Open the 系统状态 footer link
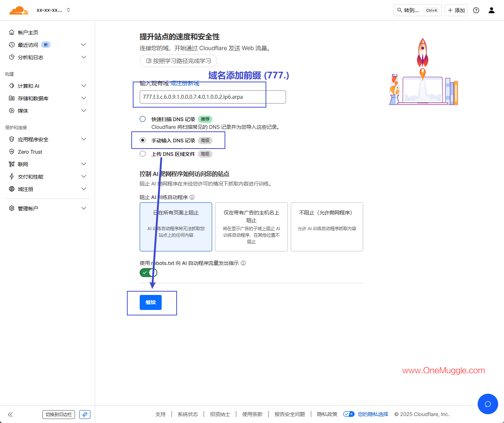The width and height of the screenshot is (504, 423). pyautogui.click(x=188, y=414)
